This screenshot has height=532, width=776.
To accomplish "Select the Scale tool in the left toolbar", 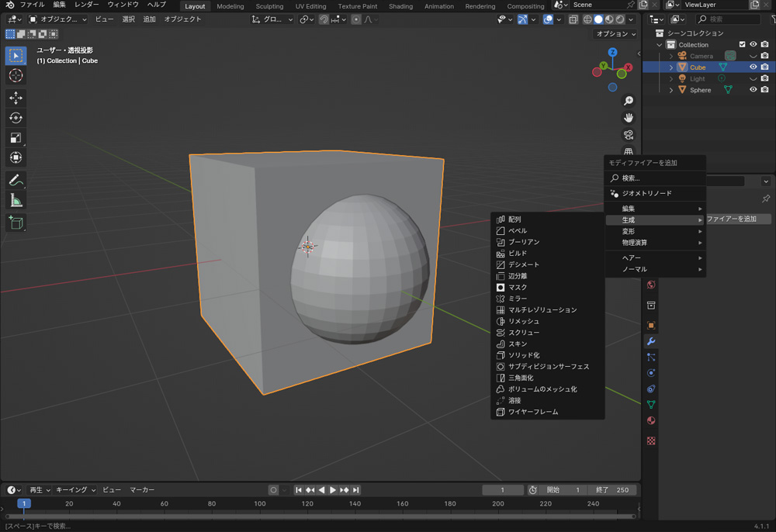I will point(16,138).
